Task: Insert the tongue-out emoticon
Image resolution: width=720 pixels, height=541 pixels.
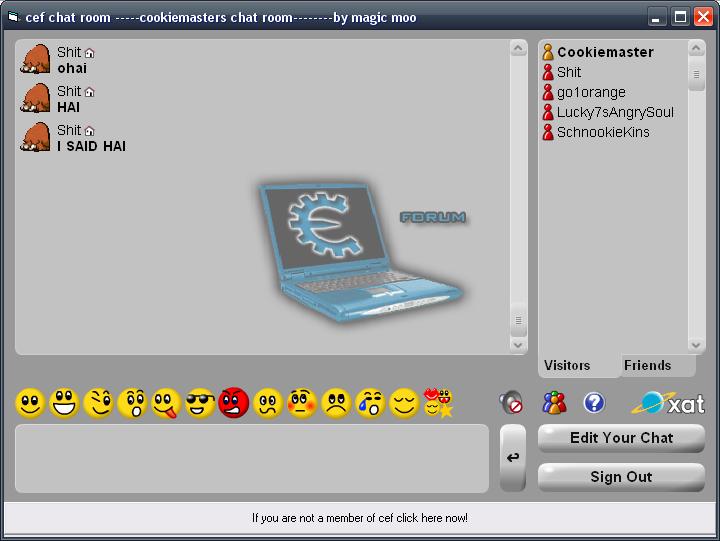Action: pyautogui.click(x=166, y=404)
